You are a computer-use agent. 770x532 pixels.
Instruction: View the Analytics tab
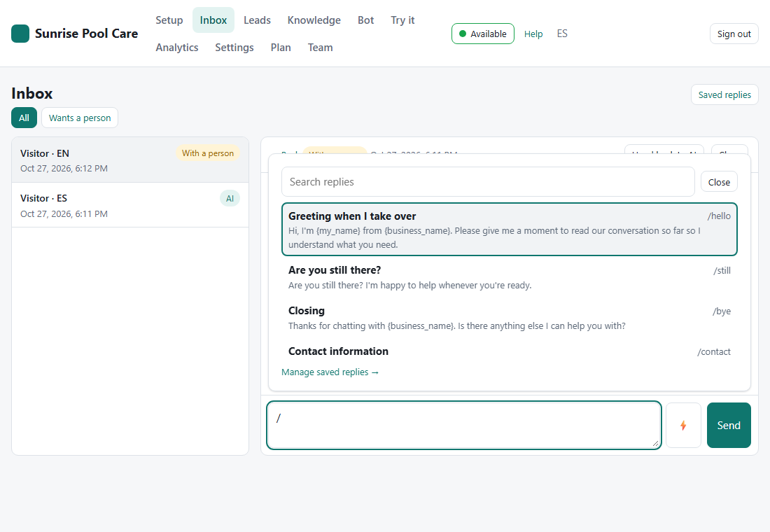pos(177,48)
